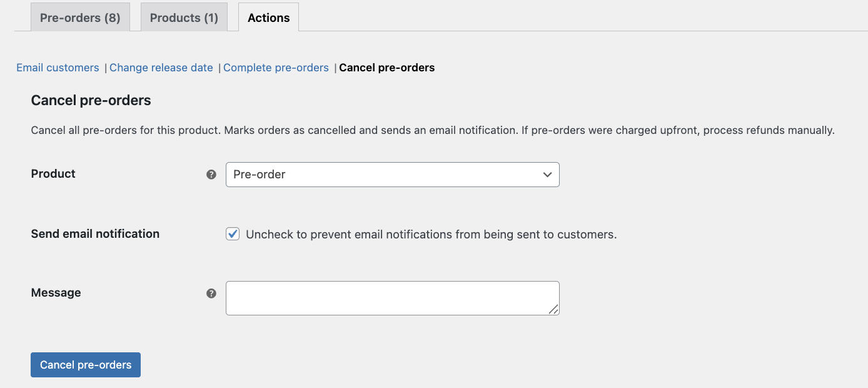Open the Products (1) tab
Screen dimensions: 868x388
(184, 18)
